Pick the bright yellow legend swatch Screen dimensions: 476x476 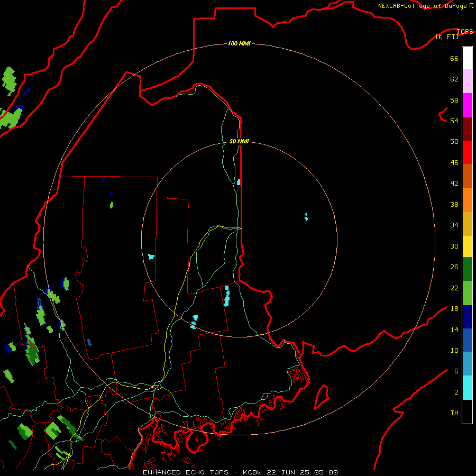(x=467, y=246)
